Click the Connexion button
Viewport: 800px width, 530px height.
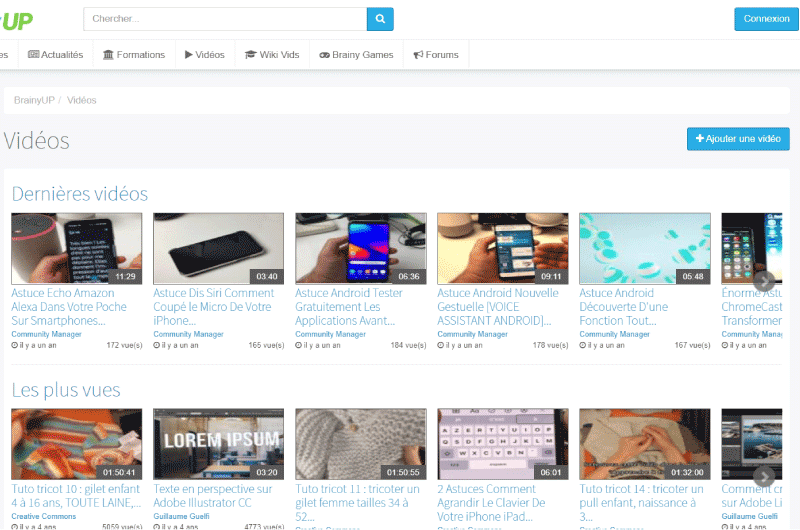[766, 19]
